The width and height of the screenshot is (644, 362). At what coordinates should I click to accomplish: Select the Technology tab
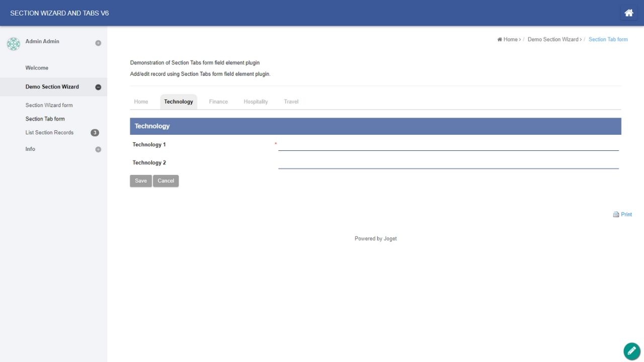pos(179,102)
